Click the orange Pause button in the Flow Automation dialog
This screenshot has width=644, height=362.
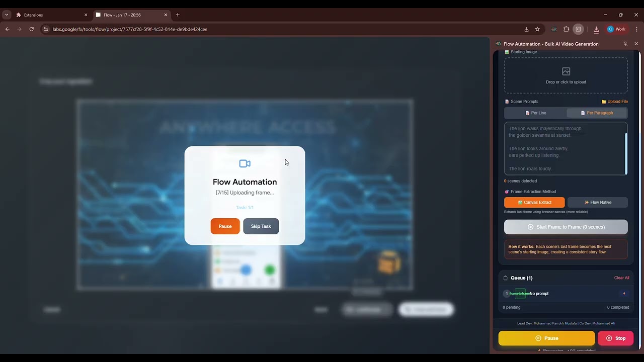coord(225,226)
